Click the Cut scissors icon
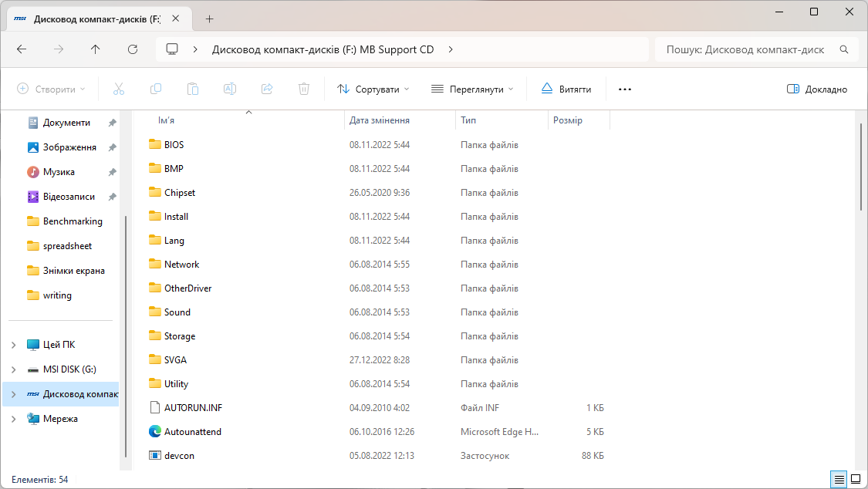Viewport: 868px width, 489px height. 119,89
